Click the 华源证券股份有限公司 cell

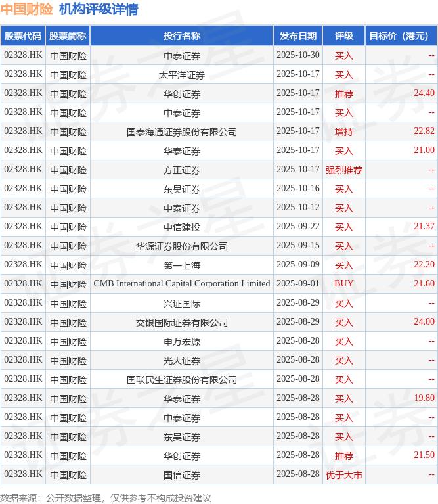pyautogui.click(x=182, y=246)
